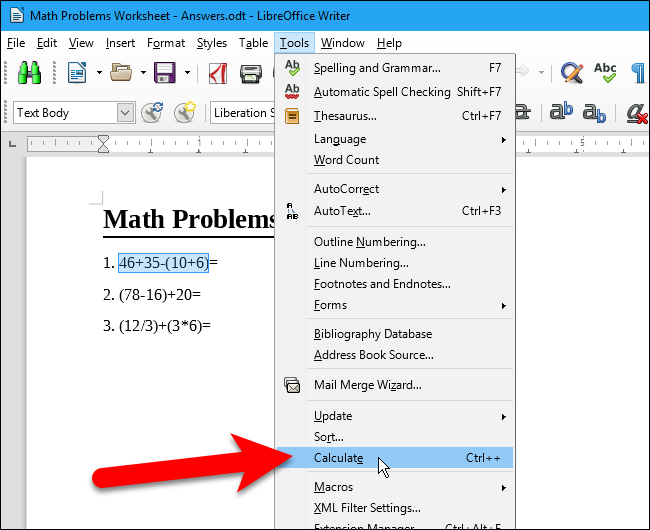
Task: Click the problem text (78-16)+20=
Action: point(160,295)
